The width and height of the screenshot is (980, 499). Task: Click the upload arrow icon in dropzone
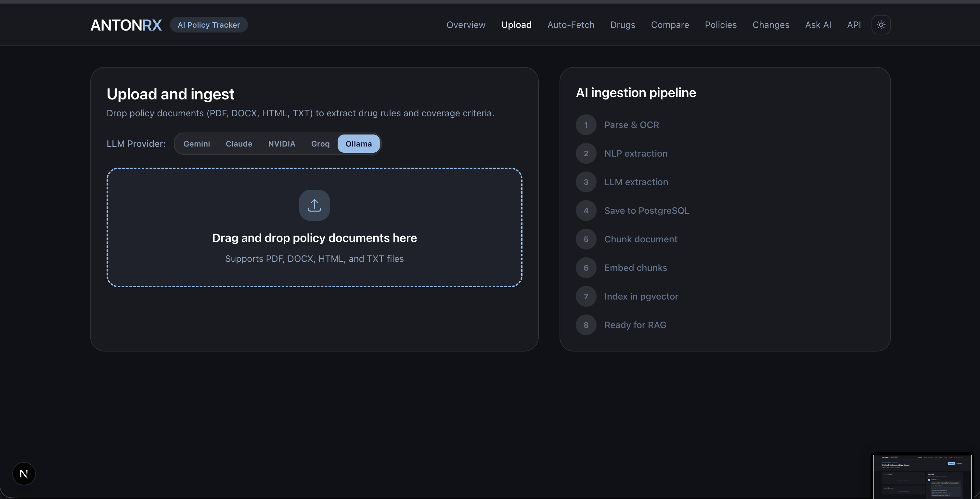(314, 205)
